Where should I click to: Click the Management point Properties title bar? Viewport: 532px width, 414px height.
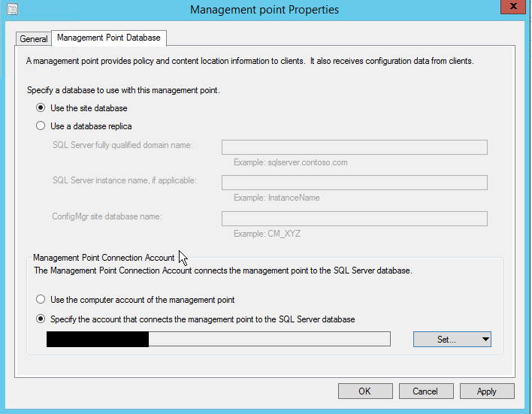coord(264,10)
